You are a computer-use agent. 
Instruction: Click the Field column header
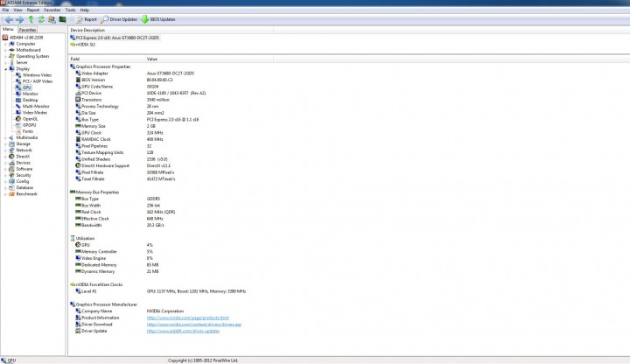coord(108,59)
